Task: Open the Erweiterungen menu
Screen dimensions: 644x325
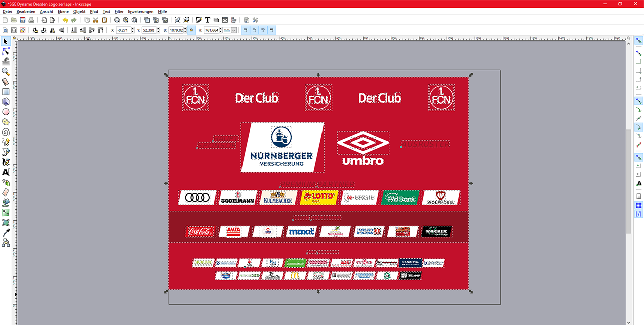Action: [x=140, y=11]
